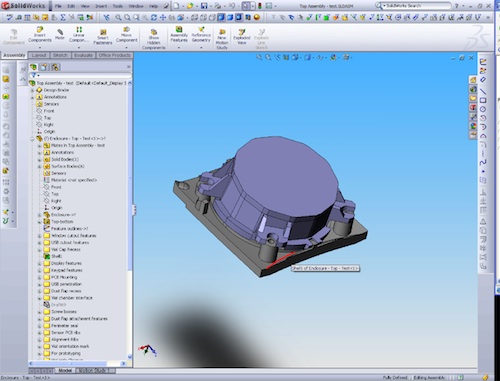This screenshot has width=500, height=381.
Task: Click the Exploded View tool
Action: (x=242, y=37)
